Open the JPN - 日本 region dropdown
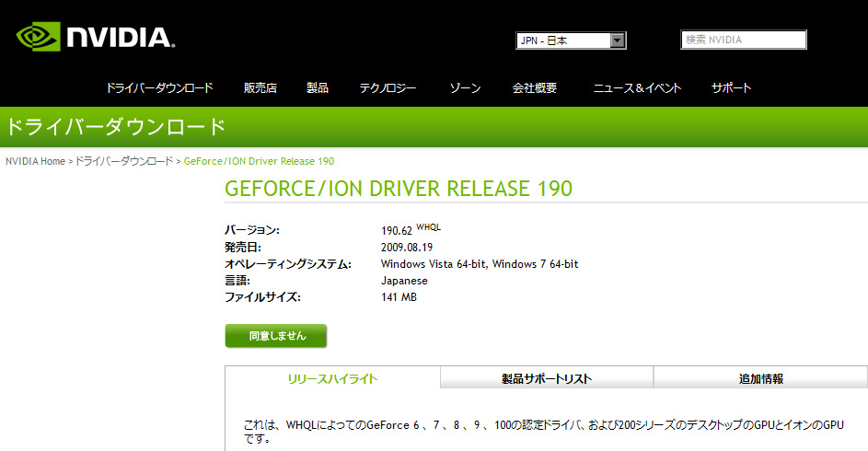The width and height of the screenshot is (868, 451). pos(571,40)
